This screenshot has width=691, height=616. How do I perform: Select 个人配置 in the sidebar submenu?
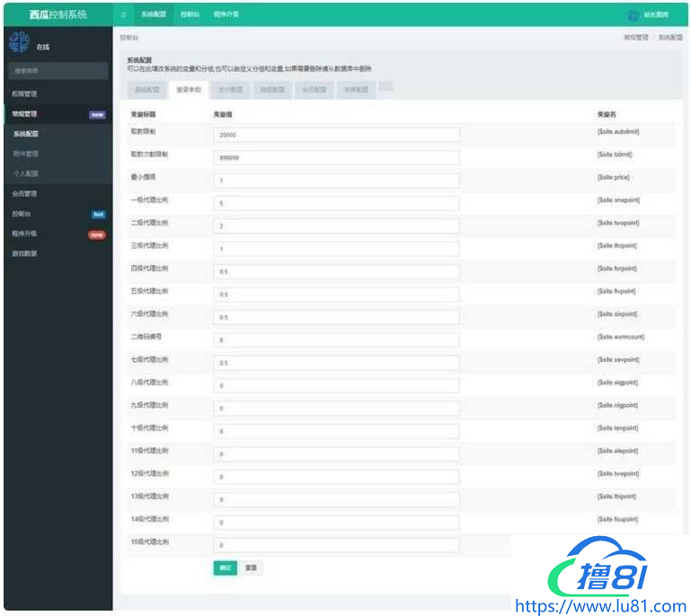pos(26,173)
